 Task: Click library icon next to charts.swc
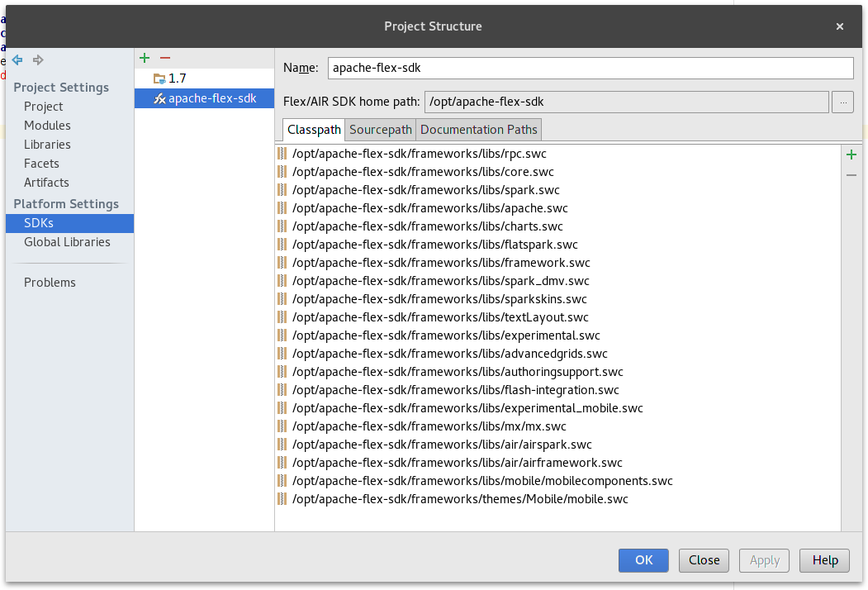(x=282, y=226)
